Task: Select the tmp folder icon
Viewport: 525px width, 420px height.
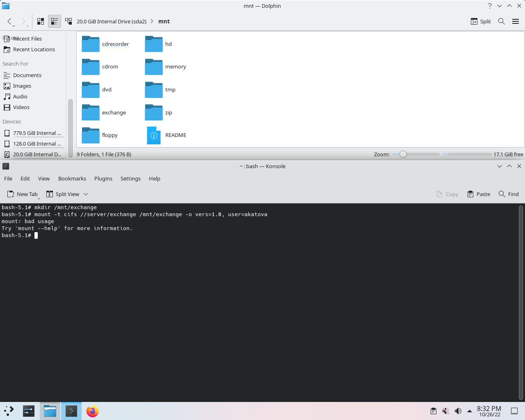Action: 154,89
